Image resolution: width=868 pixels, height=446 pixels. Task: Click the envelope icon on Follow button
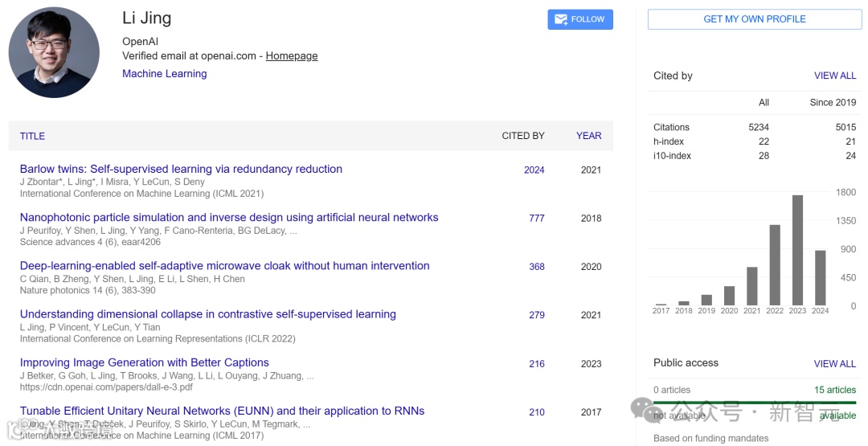560,19
